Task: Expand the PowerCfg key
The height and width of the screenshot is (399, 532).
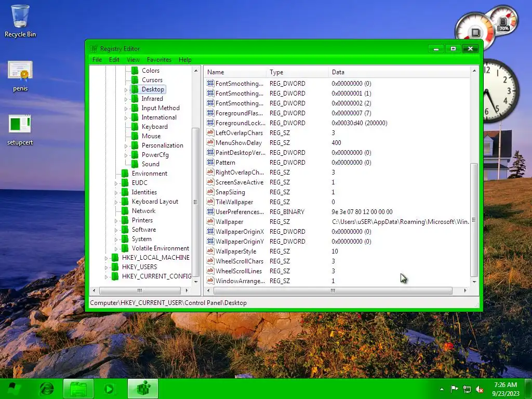Action: click(126, 155)
